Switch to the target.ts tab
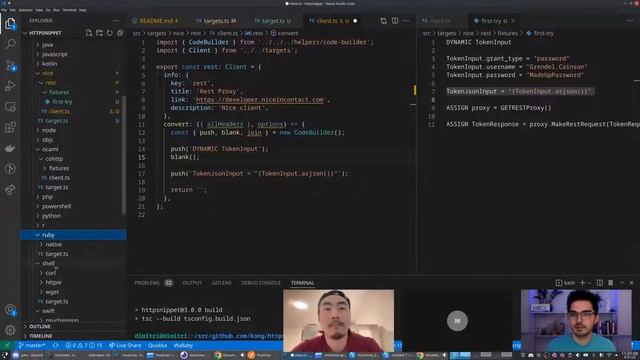640x360 pixels. point(273,21)
